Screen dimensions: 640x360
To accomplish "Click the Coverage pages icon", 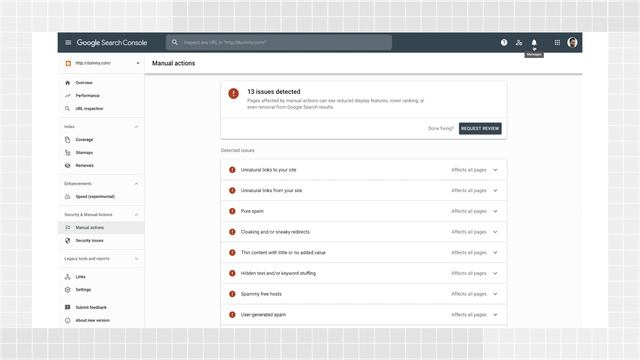I will [68, 140].
